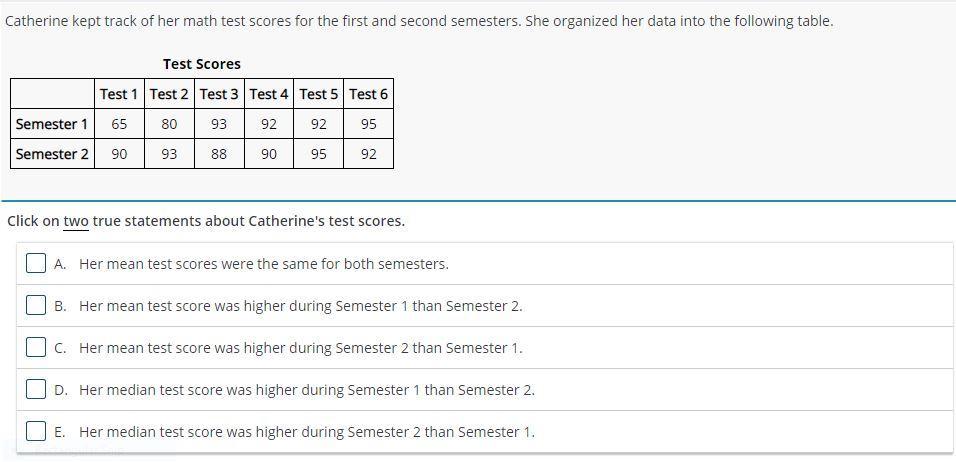Click the Semester 2 Test 3 score 88
956x462 pixels.
pyautogui.click(x=219, y=154)
